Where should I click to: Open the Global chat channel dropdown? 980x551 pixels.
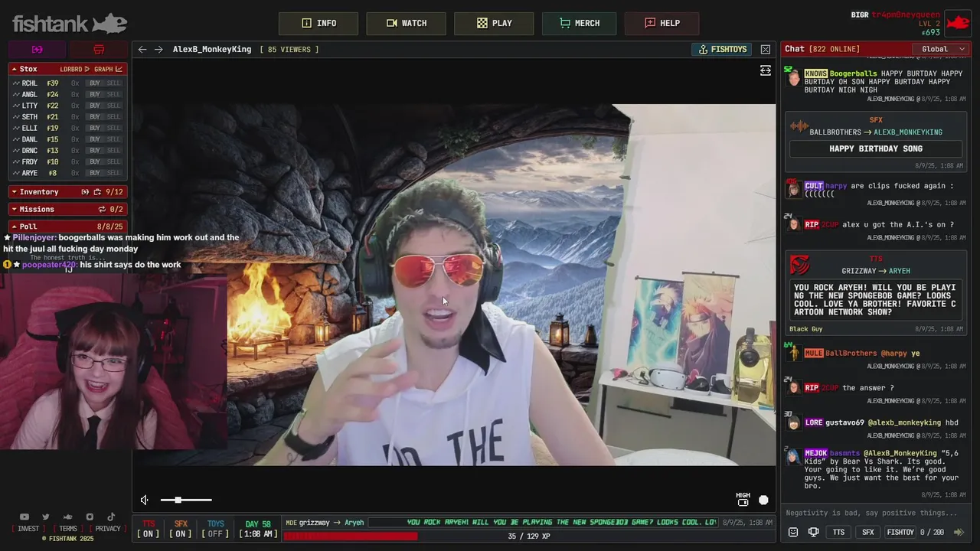coord(942,49)
